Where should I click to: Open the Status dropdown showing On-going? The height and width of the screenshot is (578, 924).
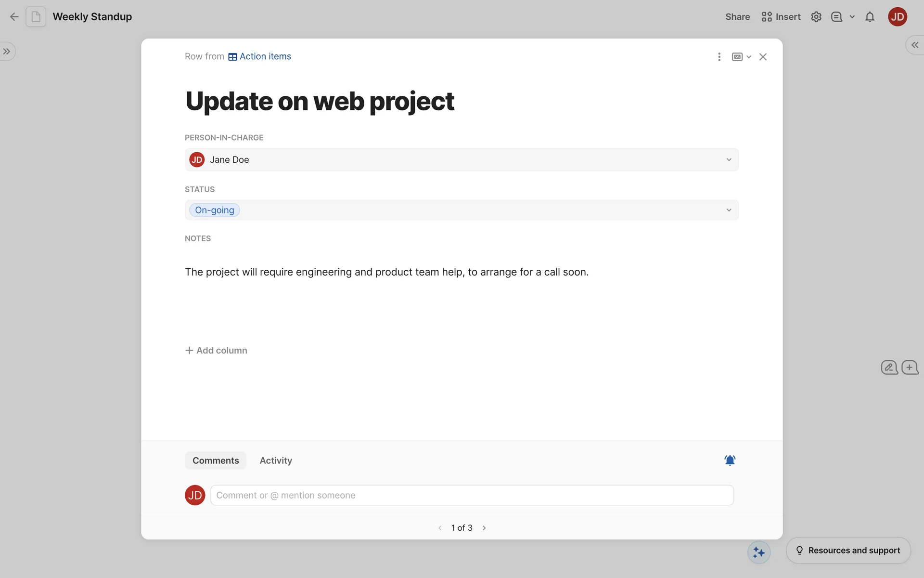coord(462,210)
